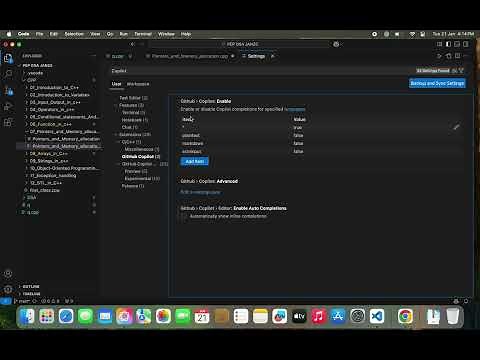Screen dimensions: 480x360
Task: Click the main branch in status bar
Action: [x=23, y=301]
